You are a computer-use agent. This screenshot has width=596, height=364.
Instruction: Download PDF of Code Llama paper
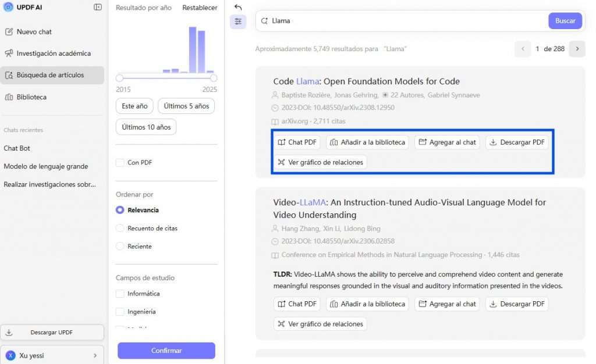[x=517, y=142]
